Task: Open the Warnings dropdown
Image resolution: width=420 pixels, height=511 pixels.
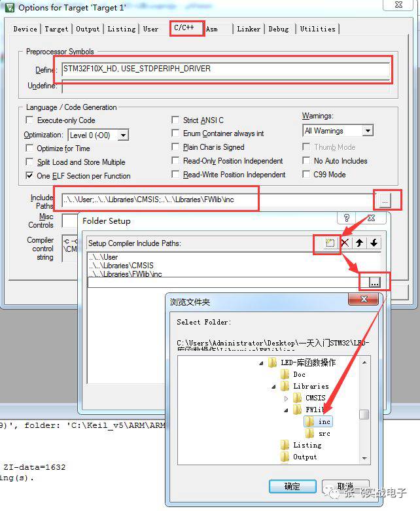Action: [x=368, y=131]
